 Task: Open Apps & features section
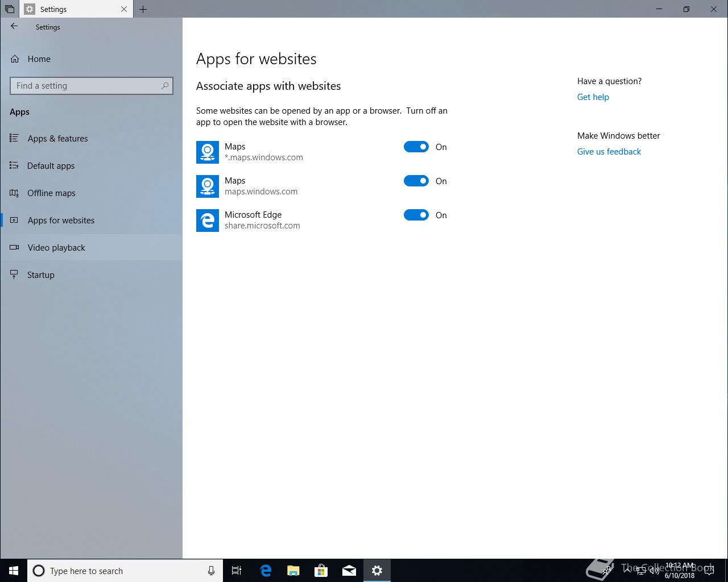[x=91, y=138]
